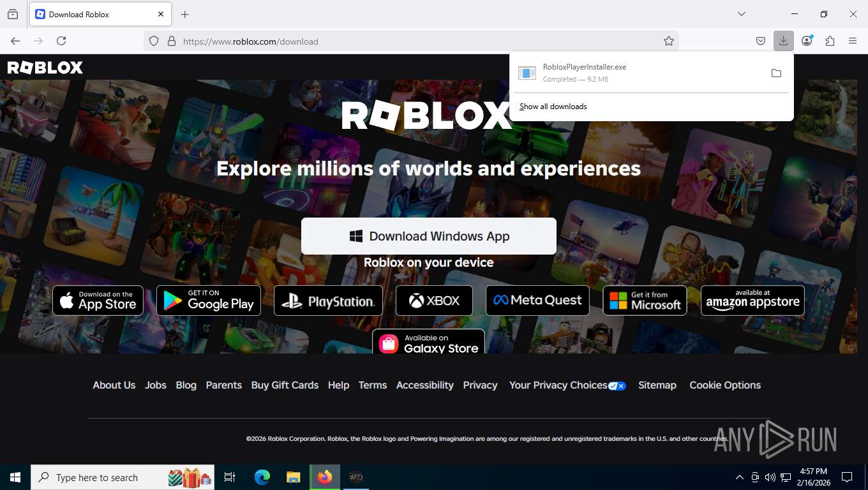Image resolution: width=868 pixels, height=490 pixels.
Task: Reload the current page
Action: (x=61, y=41)
